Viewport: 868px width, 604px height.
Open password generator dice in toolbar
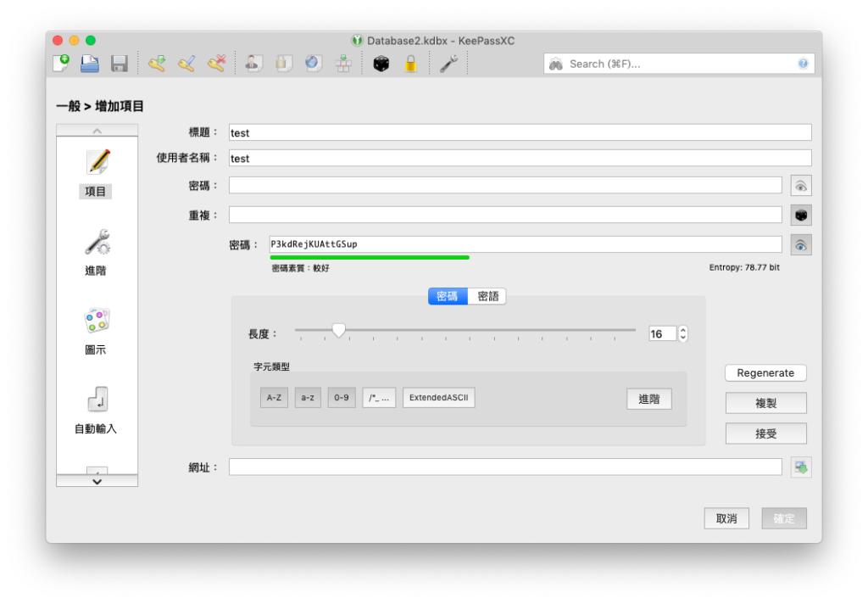pyautogui.click(x=381, y=64)
